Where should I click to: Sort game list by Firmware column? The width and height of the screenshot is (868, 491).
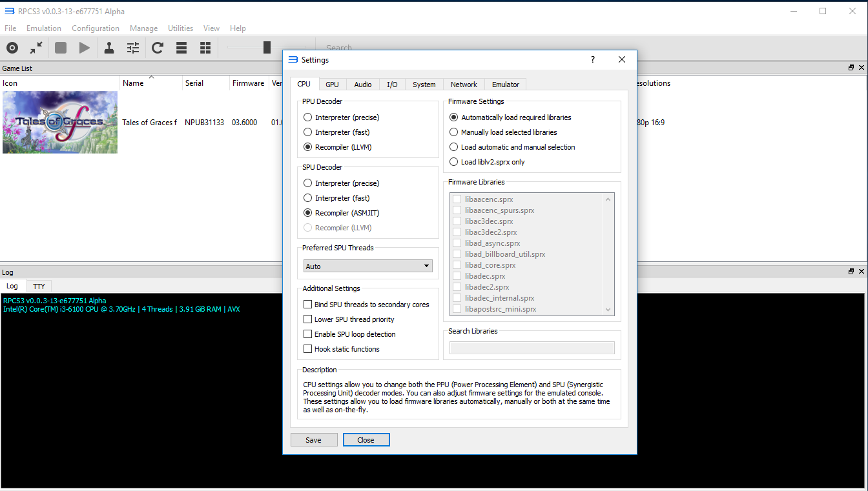249,83
